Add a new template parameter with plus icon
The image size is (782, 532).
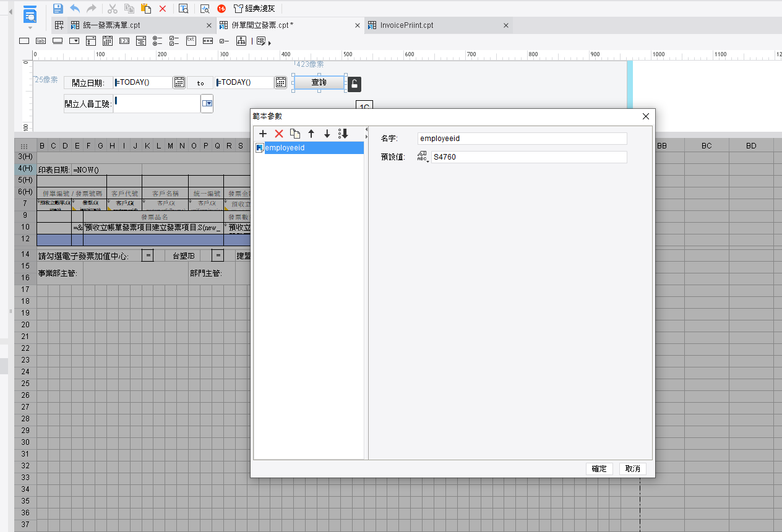[262, 134]
